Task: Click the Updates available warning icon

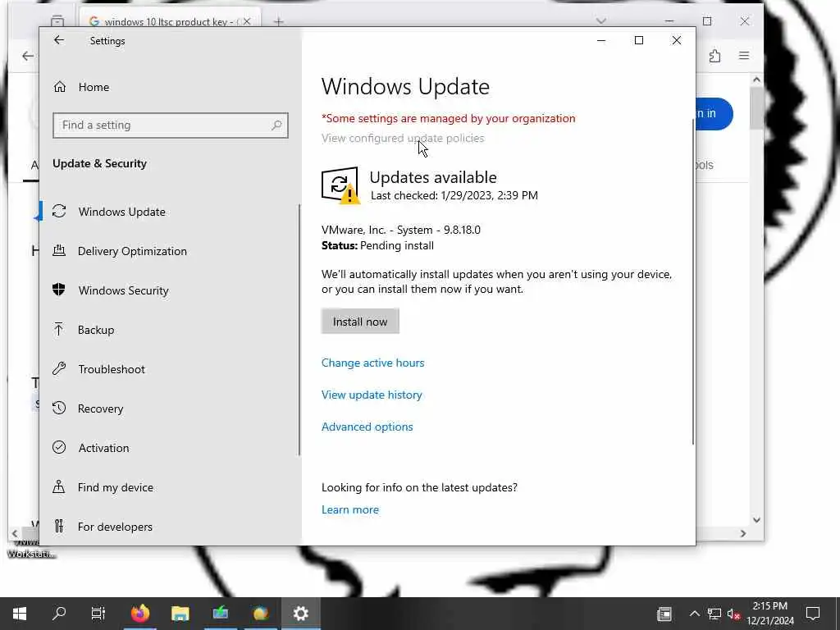Action: click(x=340, y=185)
